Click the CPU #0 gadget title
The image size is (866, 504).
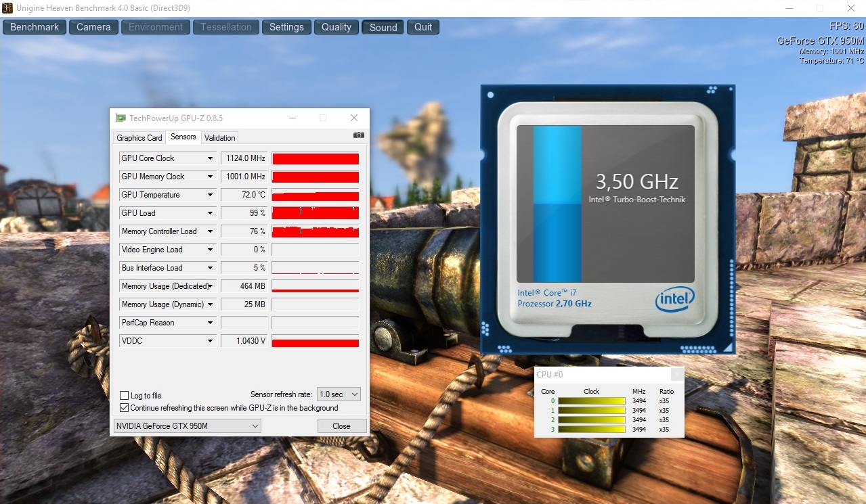click(550, 375)
